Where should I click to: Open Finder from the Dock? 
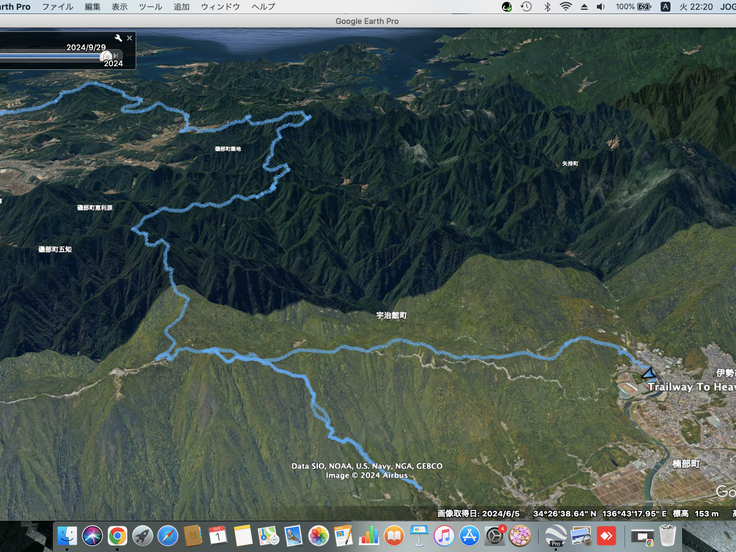point(68,536)
